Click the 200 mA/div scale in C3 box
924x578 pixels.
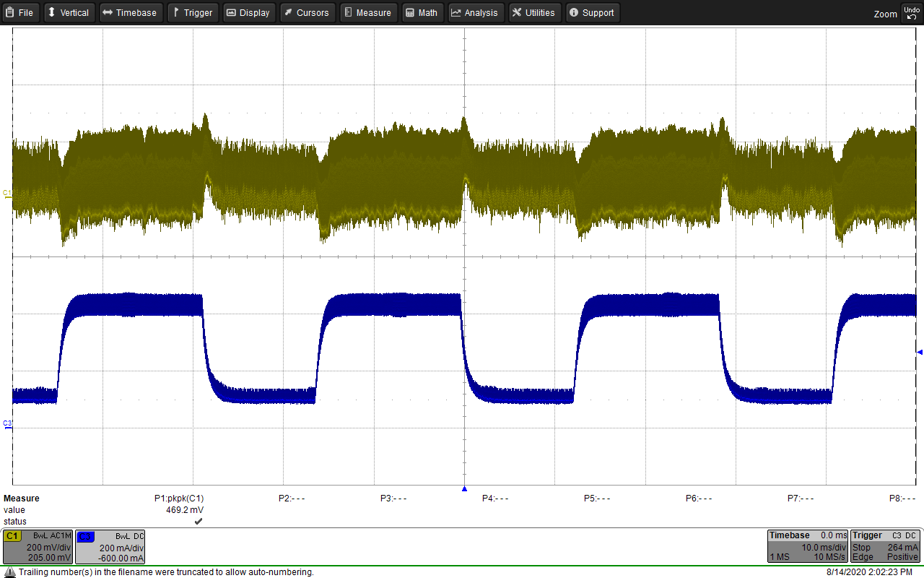tap(122, 548)
